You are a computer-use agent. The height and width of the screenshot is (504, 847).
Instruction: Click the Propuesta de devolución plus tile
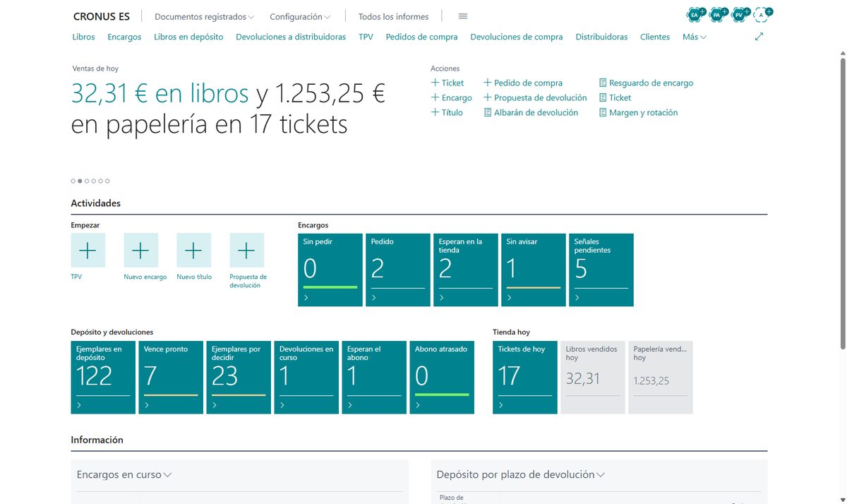(247, 250)
